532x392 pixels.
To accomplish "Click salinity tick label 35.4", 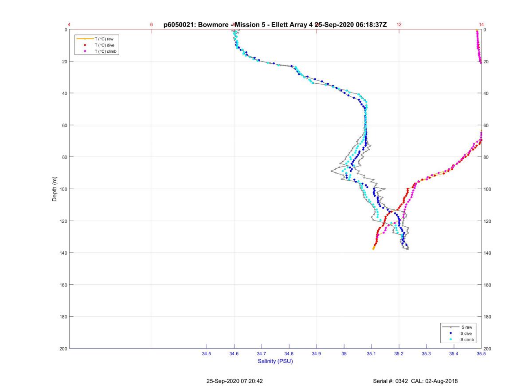I will tap(454, 354).
